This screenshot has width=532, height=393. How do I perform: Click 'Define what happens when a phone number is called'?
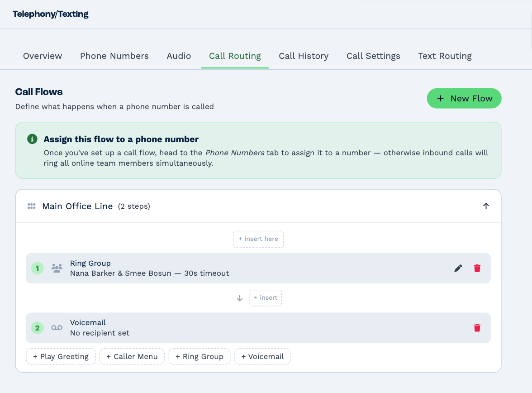point(115,107)
